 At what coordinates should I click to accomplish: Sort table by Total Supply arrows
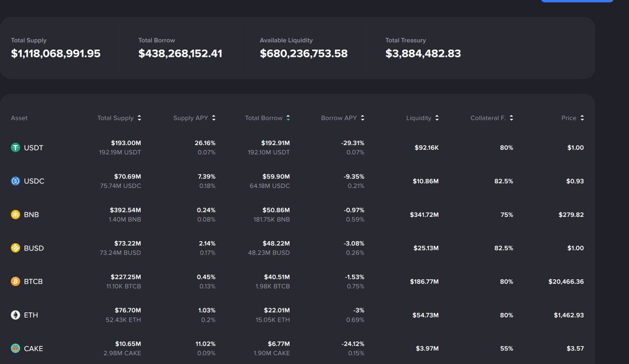(x=139, y=118)
